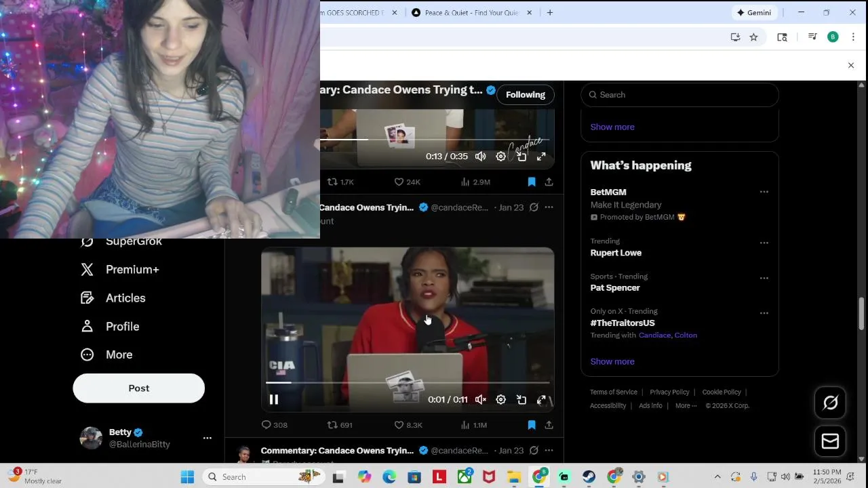
Task: Click the X search field
Action: coord(679,95)
